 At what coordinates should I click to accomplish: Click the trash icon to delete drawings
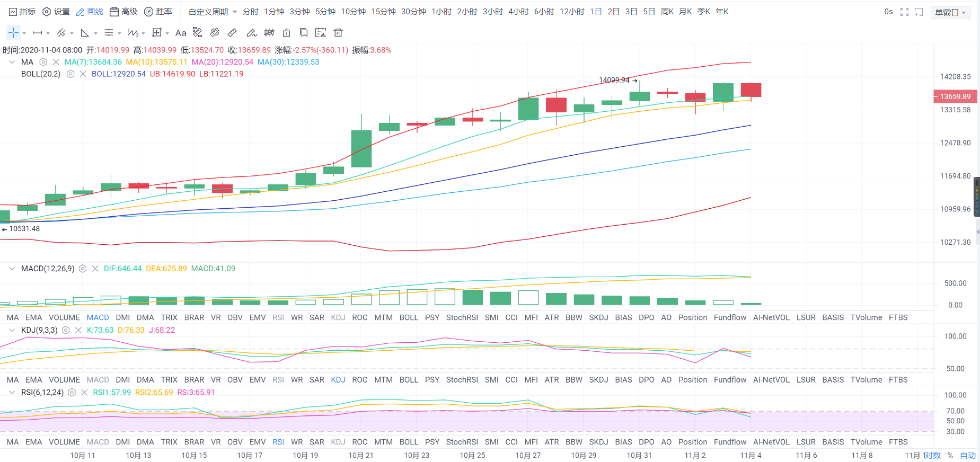point(338,33)
